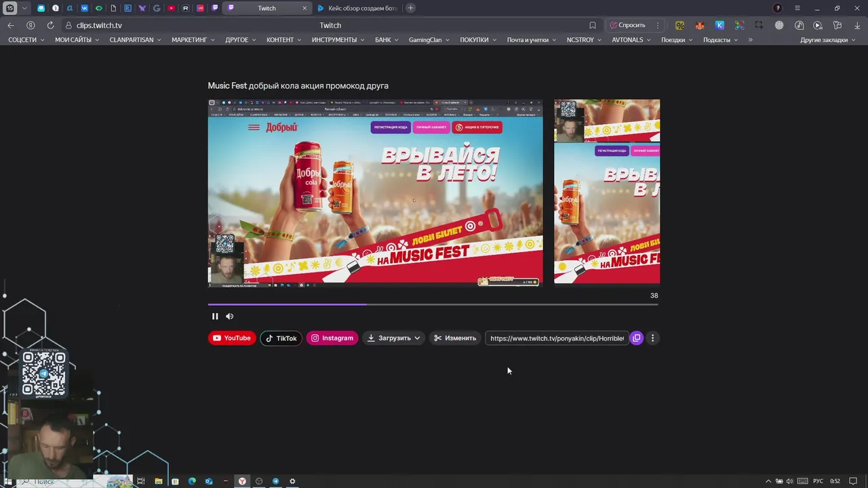Open the percent discount extension icon

point(679,25)
